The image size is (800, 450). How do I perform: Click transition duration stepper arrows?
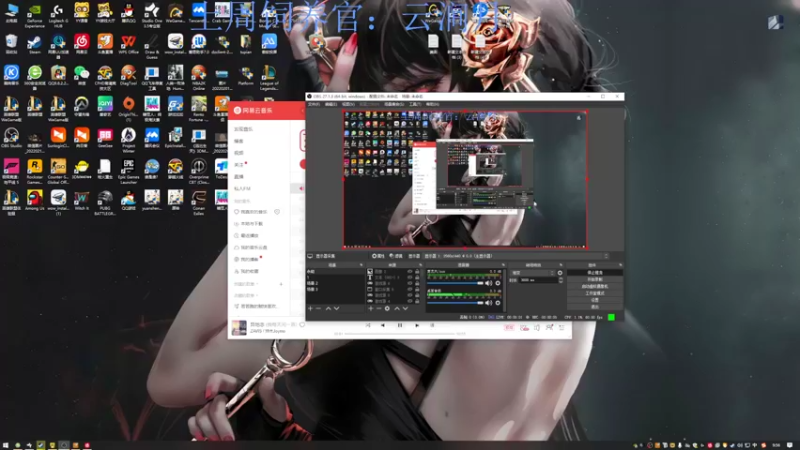pos(561,280)
